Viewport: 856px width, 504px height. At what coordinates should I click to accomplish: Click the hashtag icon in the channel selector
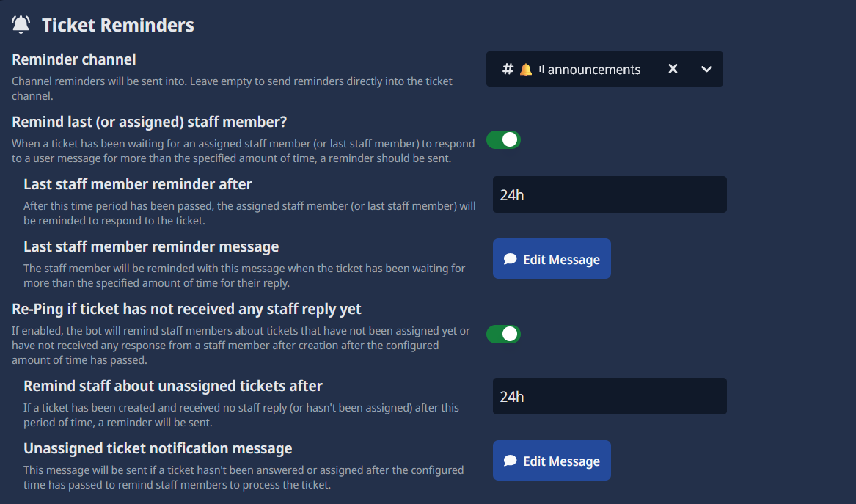pos(506,69)
